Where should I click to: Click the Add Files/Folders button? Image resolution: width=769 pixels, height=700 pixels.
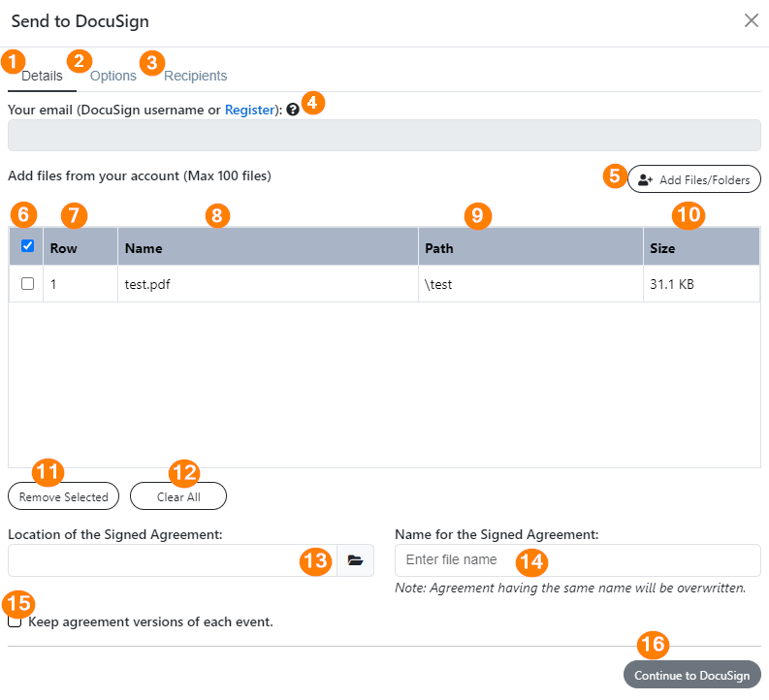coord(694,179)
